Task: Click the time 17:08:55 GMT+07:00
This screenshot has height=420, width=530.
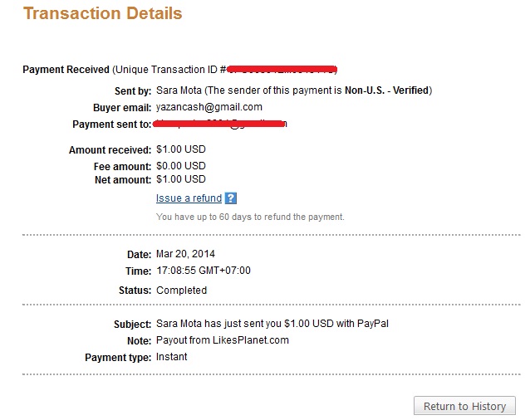Action: [x=203, y=271]
